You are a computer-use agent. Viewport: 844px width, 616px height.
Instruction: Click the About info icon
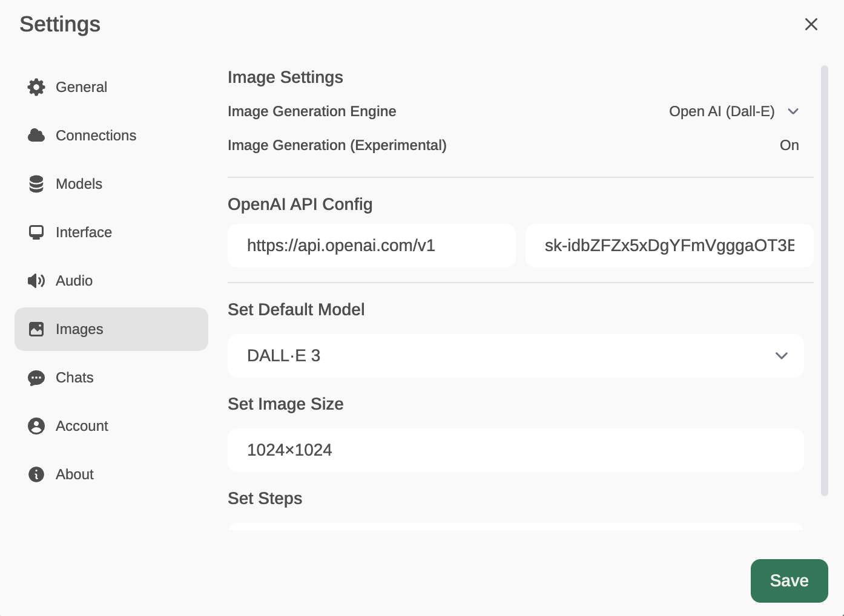coord(36,474)
